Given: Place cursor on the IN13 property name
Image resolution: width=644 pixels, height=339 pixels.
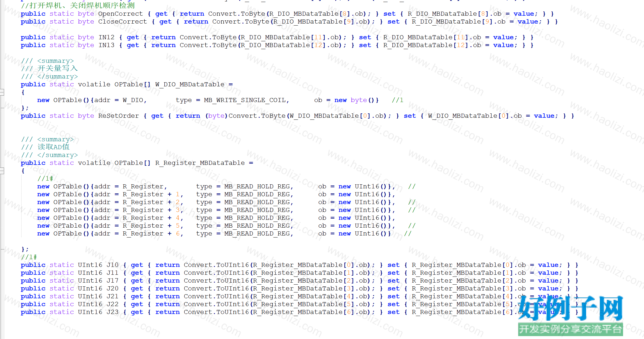Looking at the screenshot, I should click(106, 45).
